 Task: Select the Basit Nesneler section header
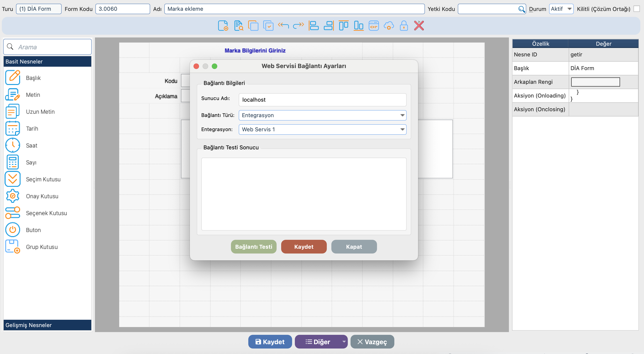click(x=47, y=61)
